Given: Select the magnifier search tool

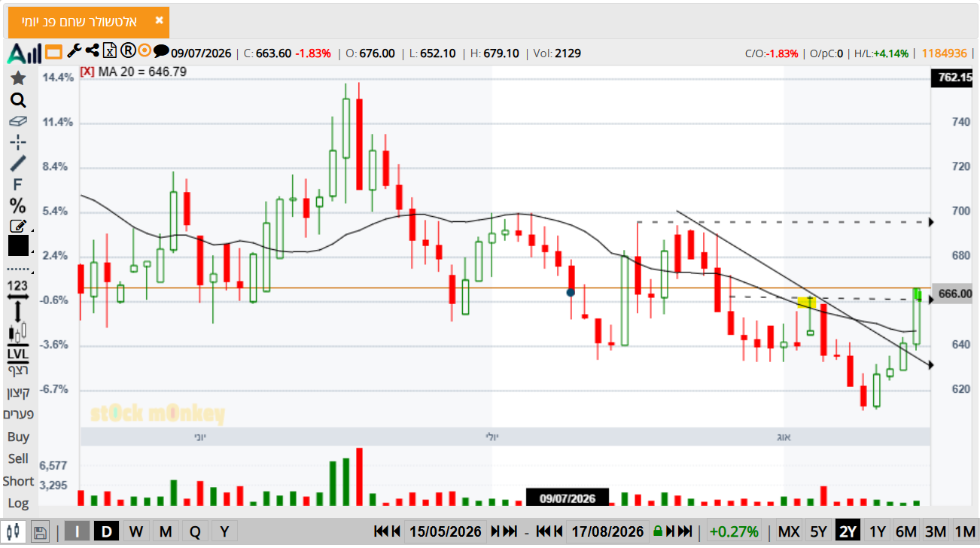Looking at the screenshot, I should click(18, 100).
